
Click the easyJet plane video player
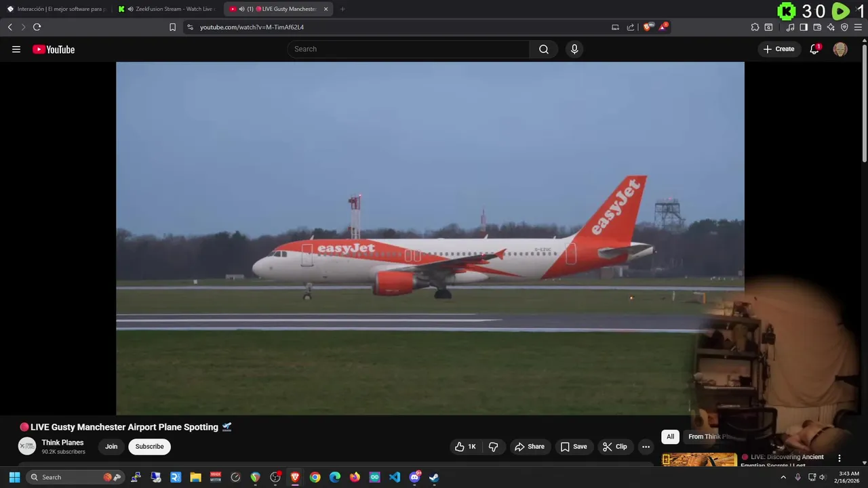pyautogui.click(x=430, y=238)
